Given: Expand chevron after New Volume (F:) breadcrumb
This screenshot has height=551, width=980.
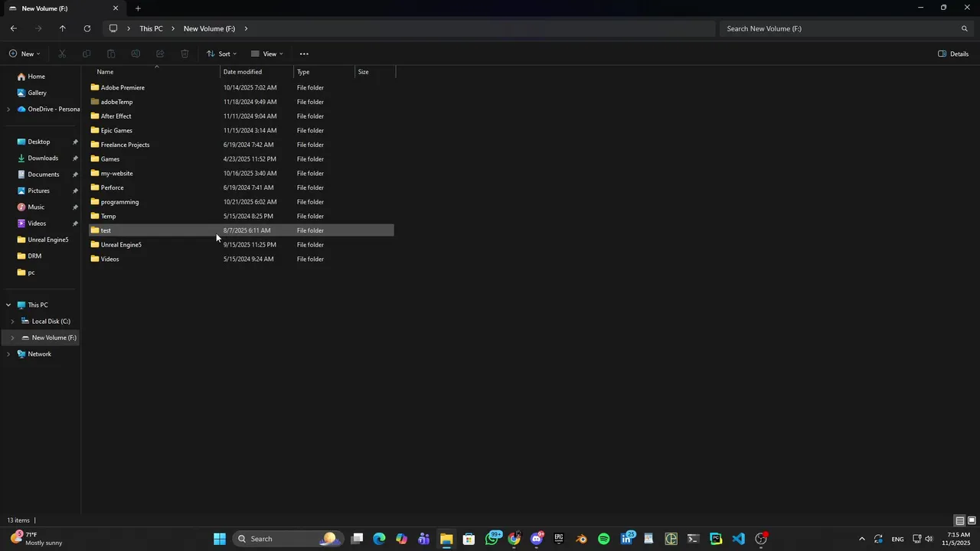Looking at the screenshot, I should coord(246,28).
